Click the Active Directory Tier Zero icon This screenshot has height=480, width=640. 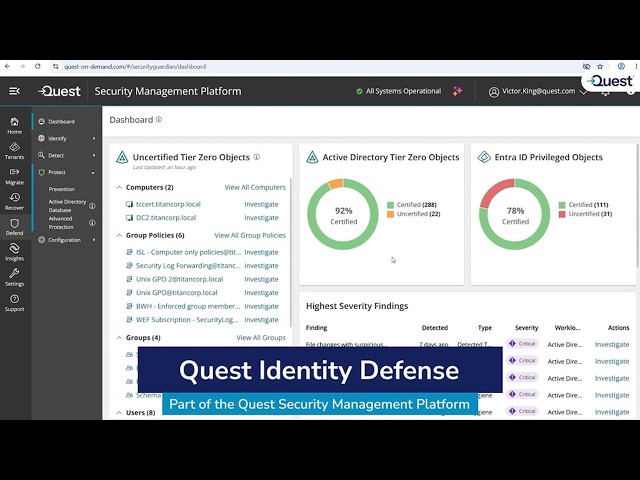point(312,157)
